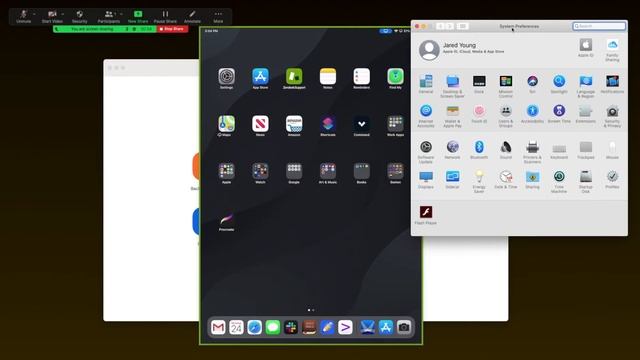Open Profiles preferences pane
The width and height of the screenshot is (640, 360).
tap(612, 180)
